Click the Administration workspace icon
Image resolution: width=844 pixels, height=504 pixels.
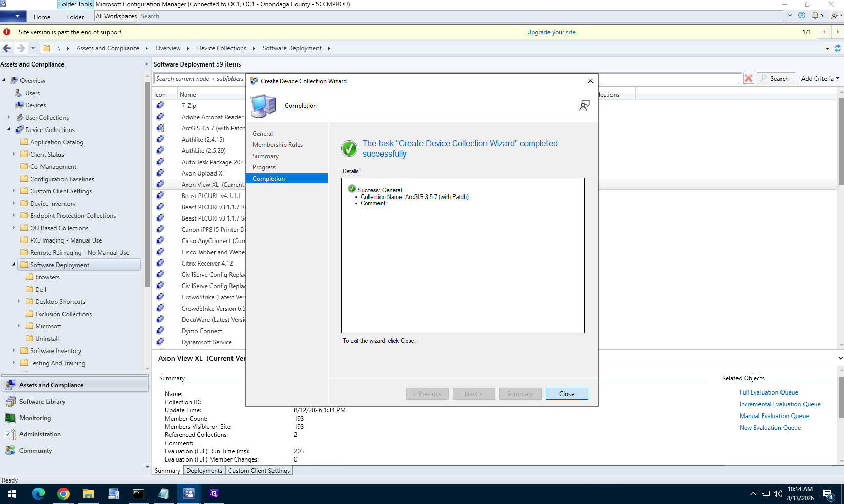tap(10, 434)
